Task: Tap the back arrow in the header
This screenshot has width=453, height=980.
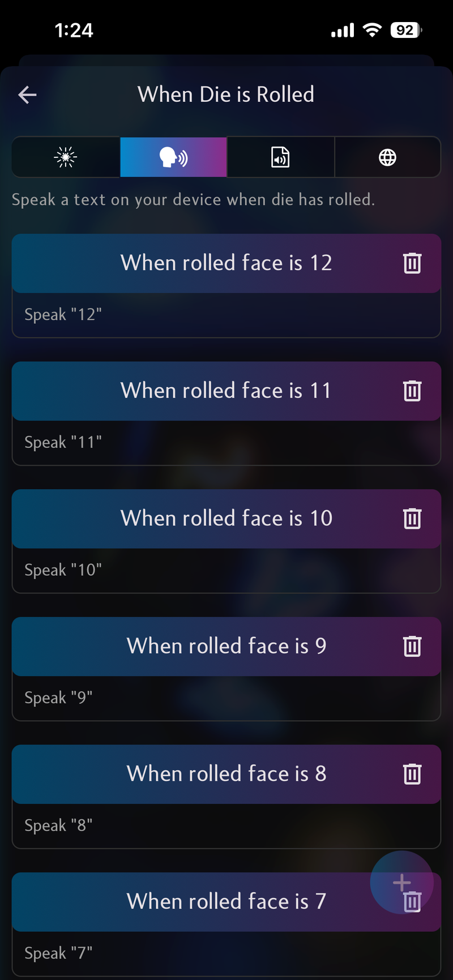Action: pyautogui.click(x=27, y=95)
